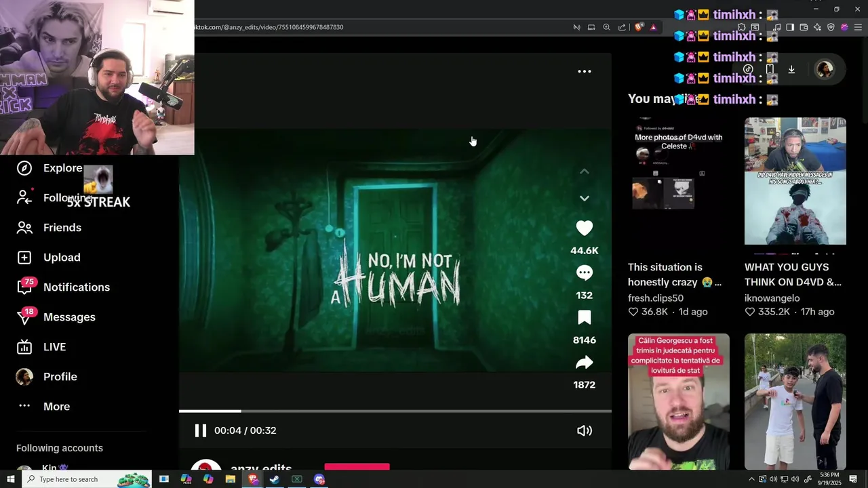Open the Călin Georgescu video thumbnail
Screen dimensions: 868x488
(678, 401)
